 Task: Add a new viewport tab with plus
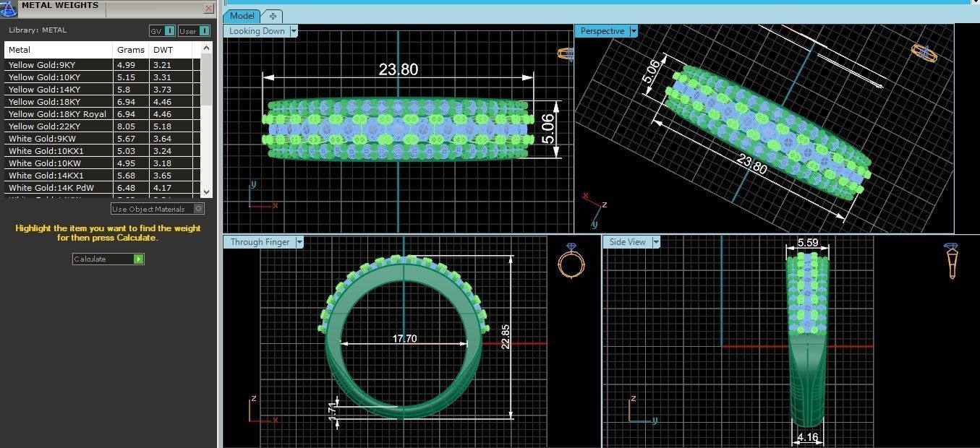coord(273,16)
